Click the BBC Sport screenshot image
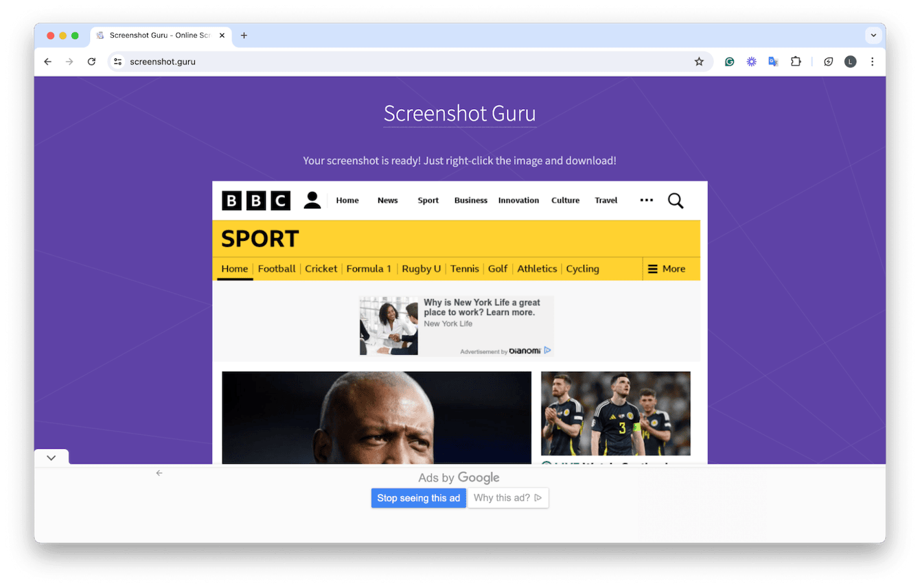Viewport: 920px width, 588px height. [459, 322]
